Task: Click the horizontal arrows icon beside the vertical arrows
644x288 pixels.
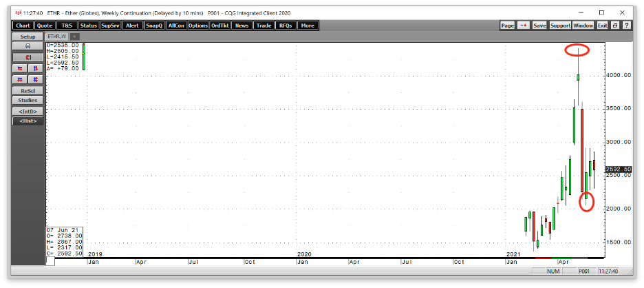Action: [20, 68]
